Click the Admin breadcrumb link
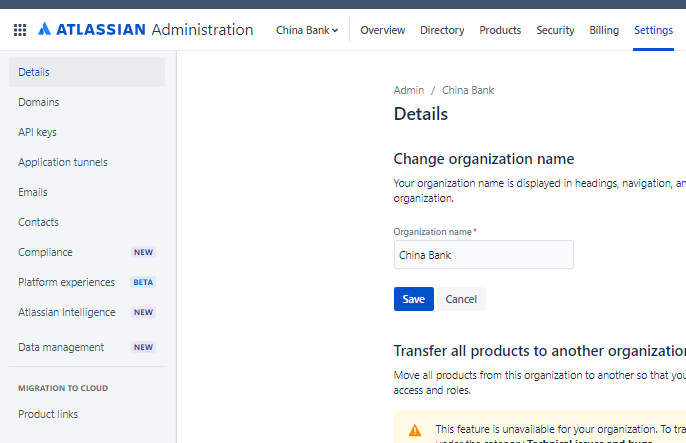This screenshot has width=686, height=443. point(409,90)
